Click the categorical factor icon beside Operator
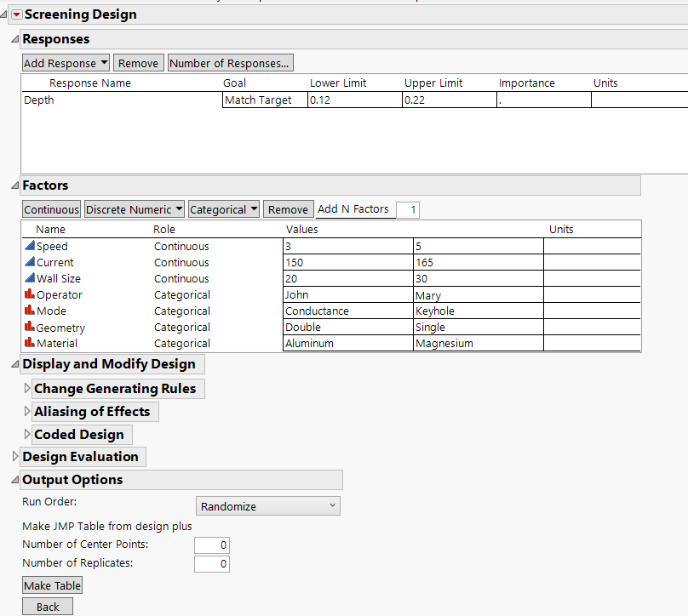Screen dimensions: 688x616 (x=29, y=294)
